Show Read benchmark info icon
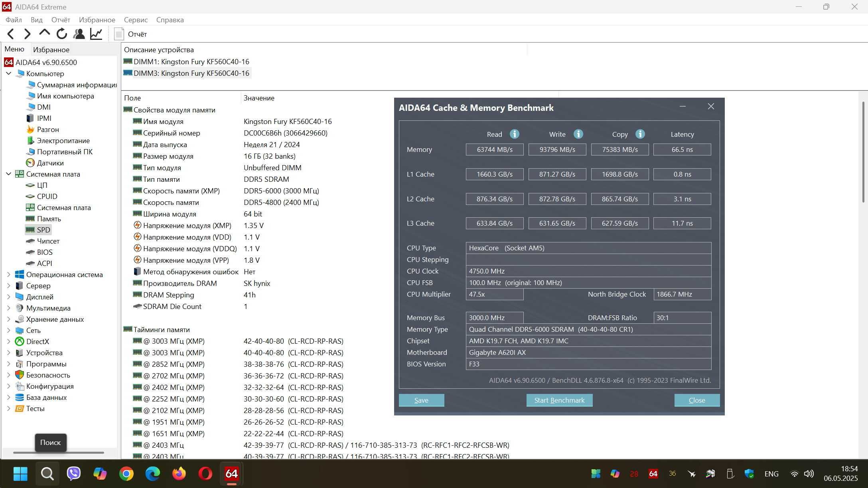The height and width of the screenshot is (488, 868). click(515, 134)
